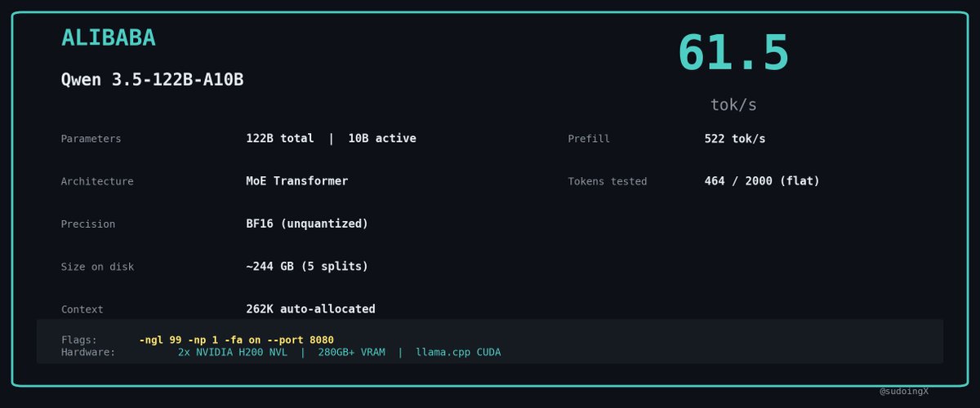Select the 522 tok/s prefill value
The image size is (980, 408).
tap(735, 139)
